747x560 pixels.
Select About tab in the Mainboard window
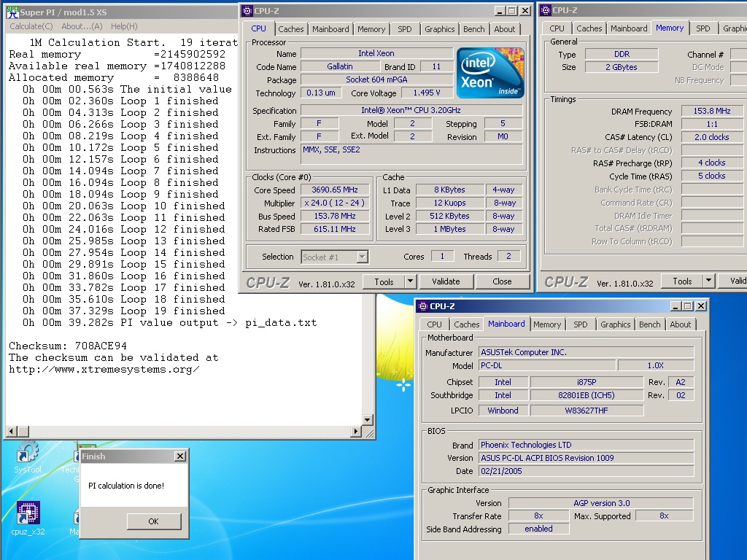681,324
